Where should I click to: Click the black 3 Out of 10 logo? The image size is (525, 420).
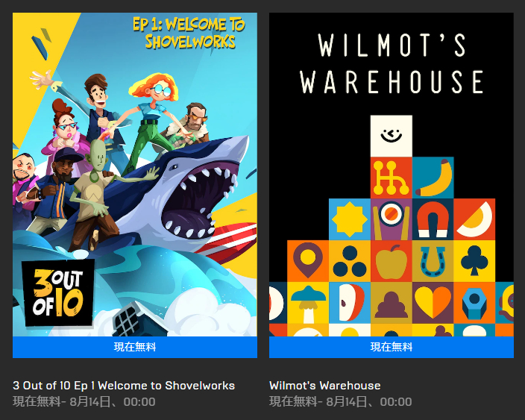pyautogui.click(x=57, y=292)
